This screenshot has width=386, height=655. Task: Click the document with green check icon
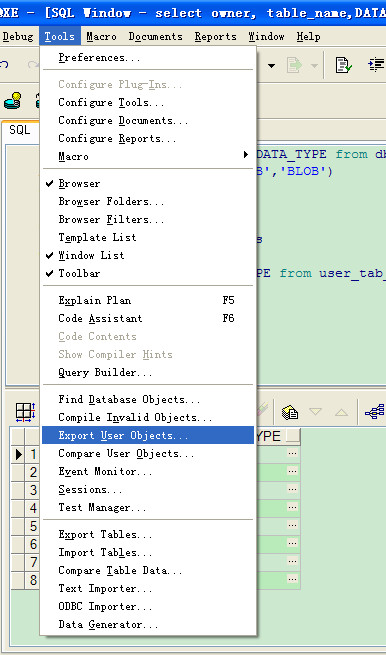pos(343,65)
